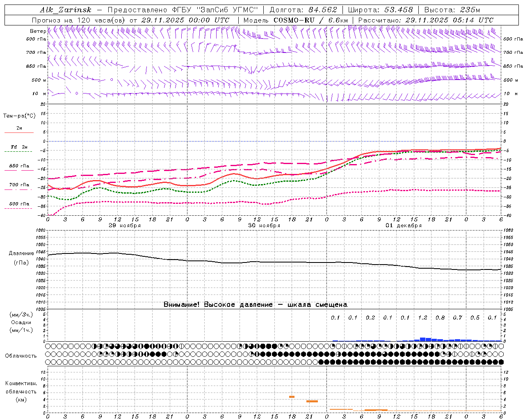Select the 2м temperature legend label
This screenshot has height=420, width=525.
19,128
